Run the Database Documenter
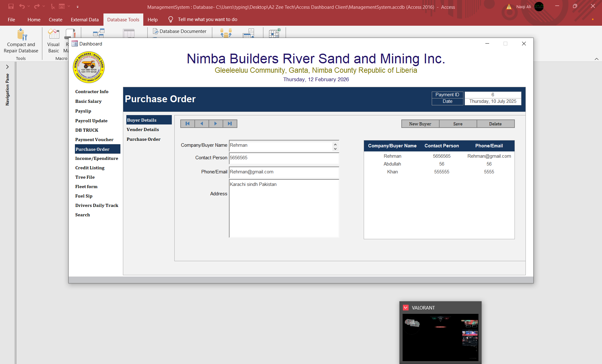 pyautogui.click(x=180, y=31)
